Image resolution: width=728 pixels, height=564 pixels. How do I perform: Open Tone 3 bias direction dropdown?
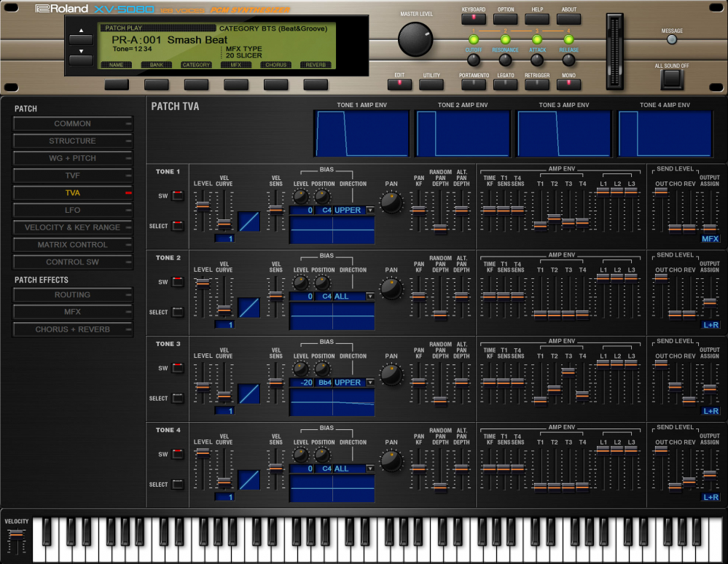[370, 383]
